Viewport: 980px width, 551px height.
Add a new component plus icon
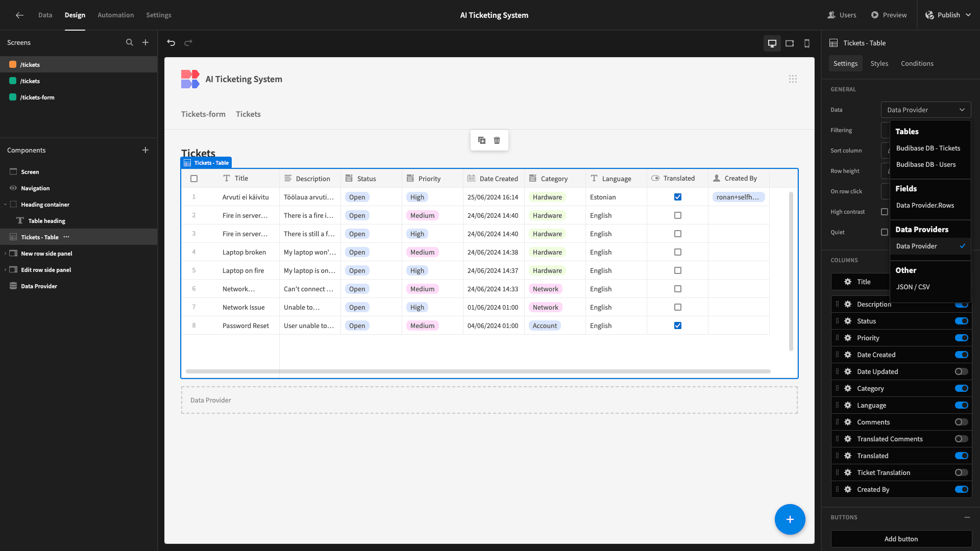tap(145, 150)
